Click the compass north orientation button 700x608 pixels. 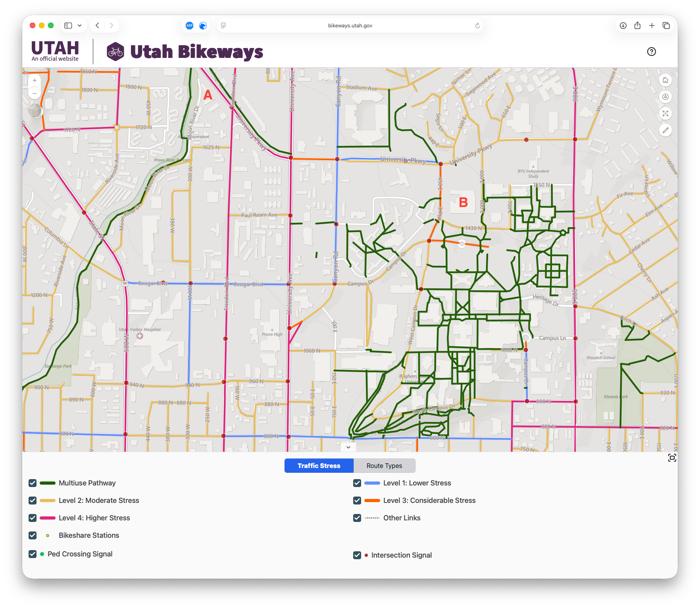pos(665,97)
